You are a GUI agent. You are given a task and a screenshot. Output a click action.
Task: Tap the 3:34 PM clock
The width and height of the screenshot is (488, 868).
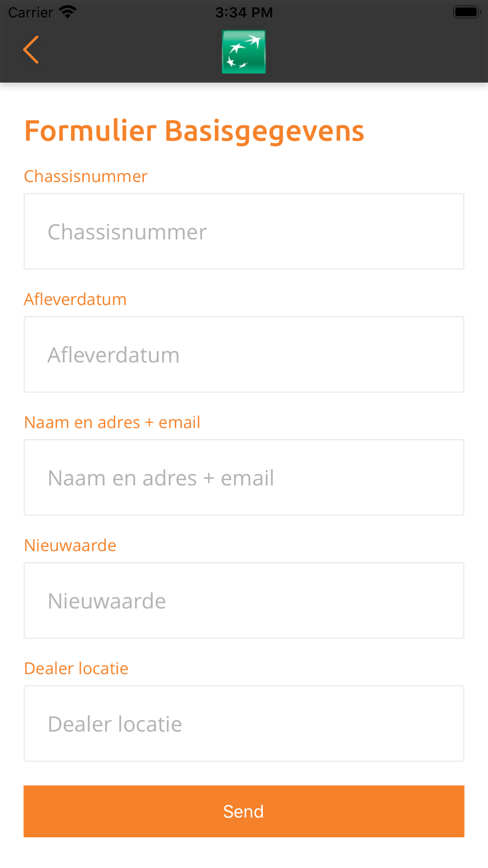click(244, 12)
